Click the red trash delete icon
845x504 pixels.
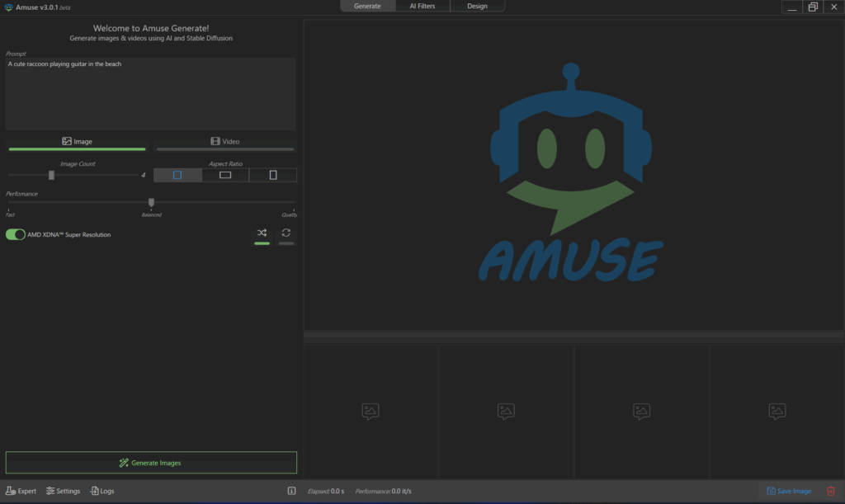831,491
